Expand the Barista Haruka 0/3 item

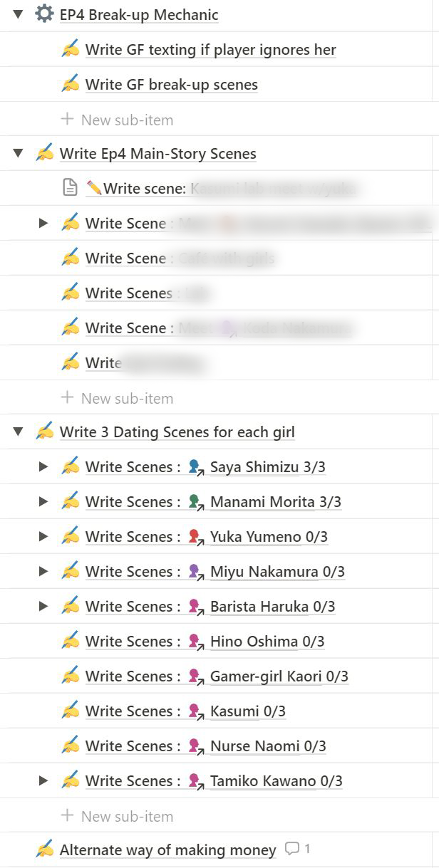[x=43, y=606]
